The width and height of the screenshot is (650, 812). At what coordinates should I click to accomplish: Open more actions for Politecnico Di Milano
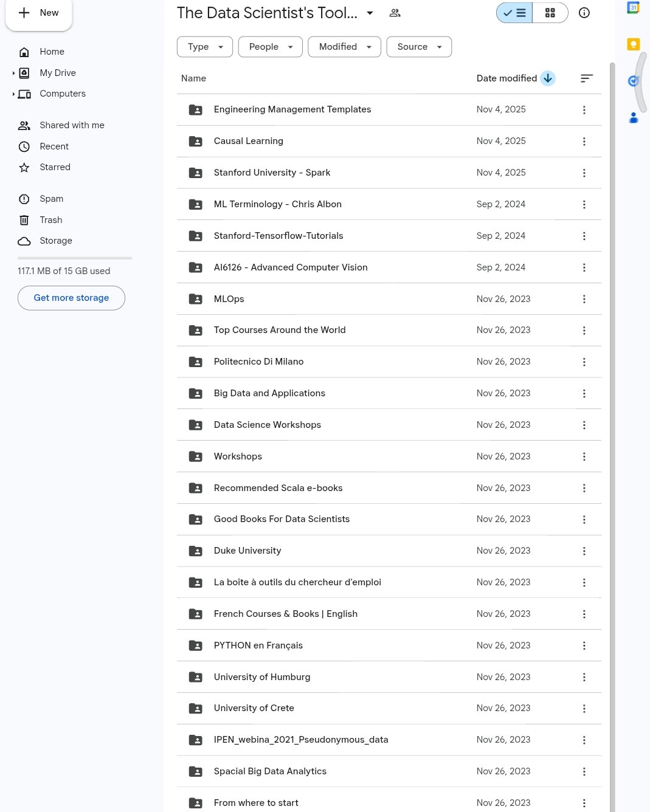click(584, 362)
